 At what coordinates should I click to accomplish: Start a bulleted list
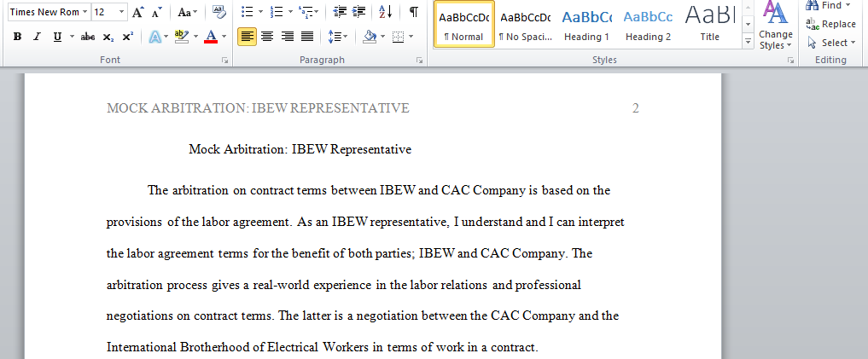tap(248, 12)
